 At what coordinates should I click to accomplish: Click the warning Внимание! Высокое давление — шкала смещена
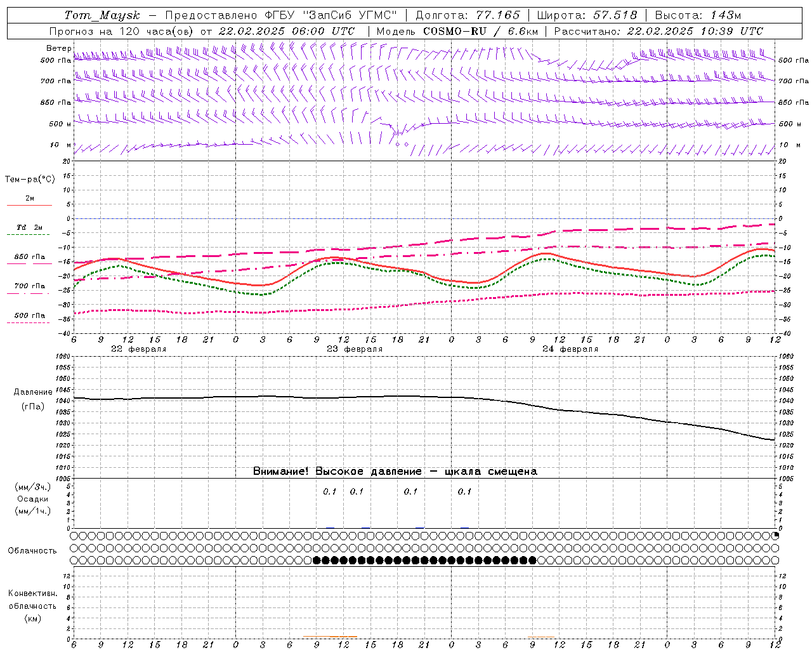[x=395, y=472]
